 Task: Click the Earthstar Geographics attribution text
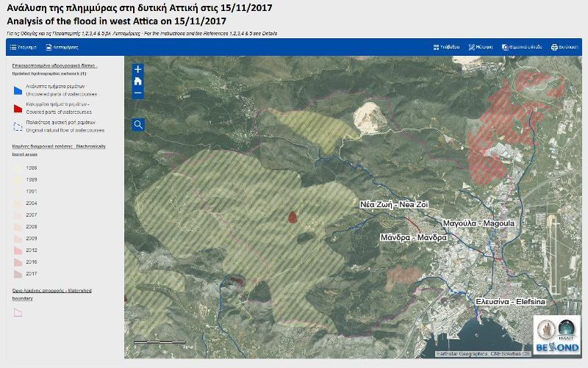483,354
